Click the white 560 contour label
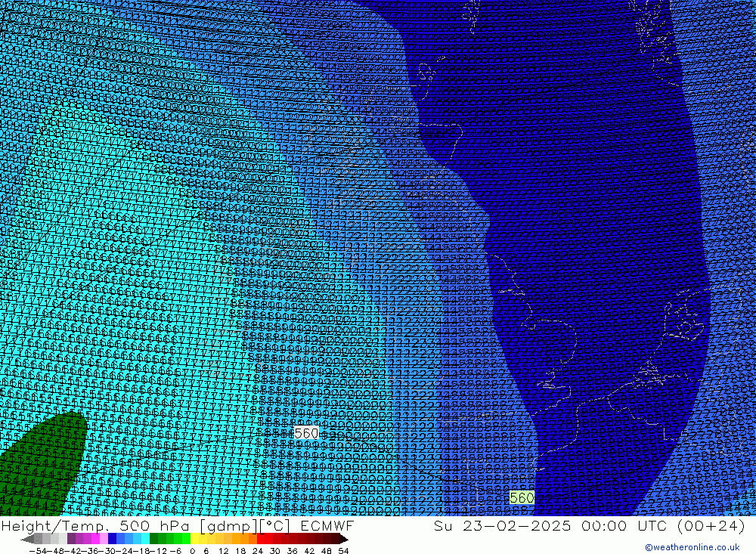 point(306,433)
